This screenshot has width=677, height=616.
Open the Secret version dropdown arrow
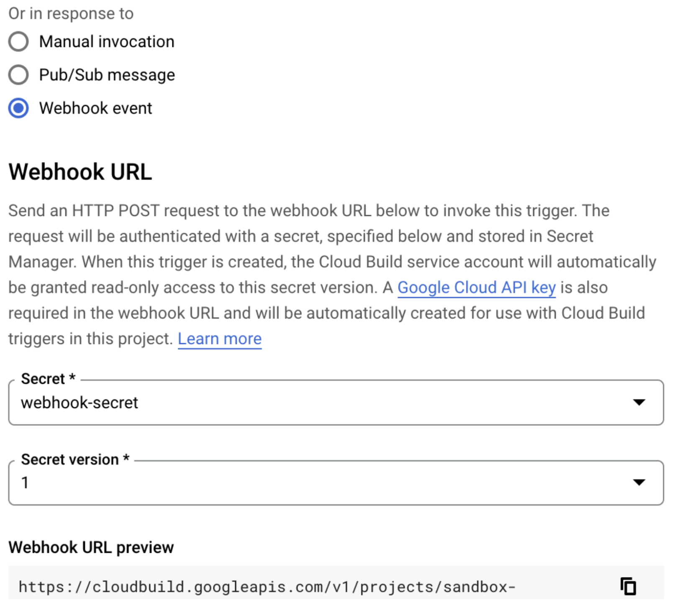(639, 483)
